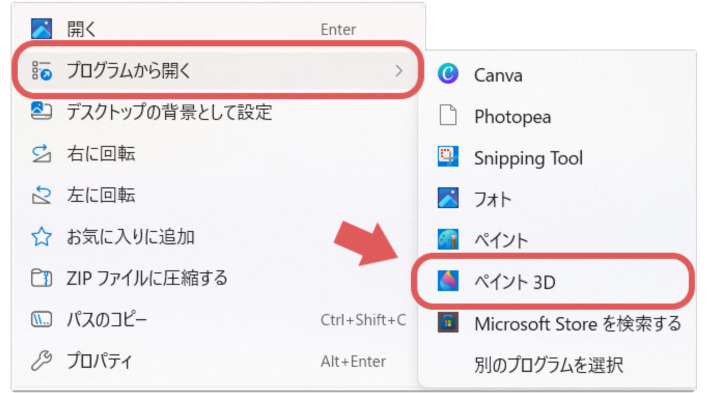Screen dimensions: 710x393
Task: Click the Photos icon beside 開く
Action: [x=41, y=29]
